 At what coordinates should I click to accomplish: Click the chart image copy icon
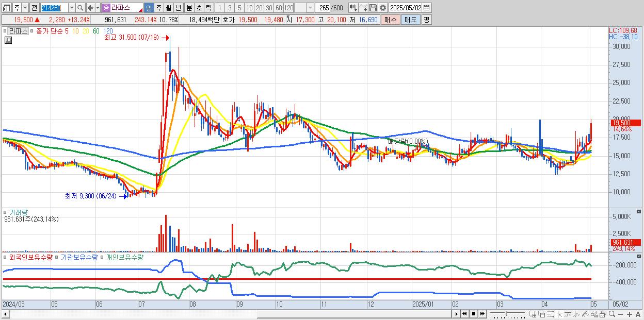coord(603,314)
